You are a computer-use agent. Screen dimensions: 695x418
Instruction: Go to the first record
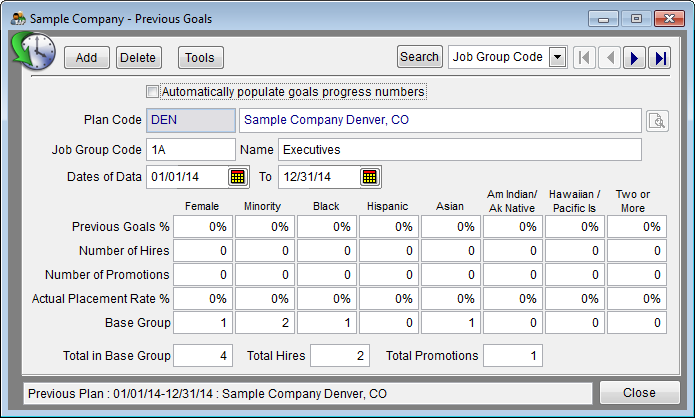(584, 58)
